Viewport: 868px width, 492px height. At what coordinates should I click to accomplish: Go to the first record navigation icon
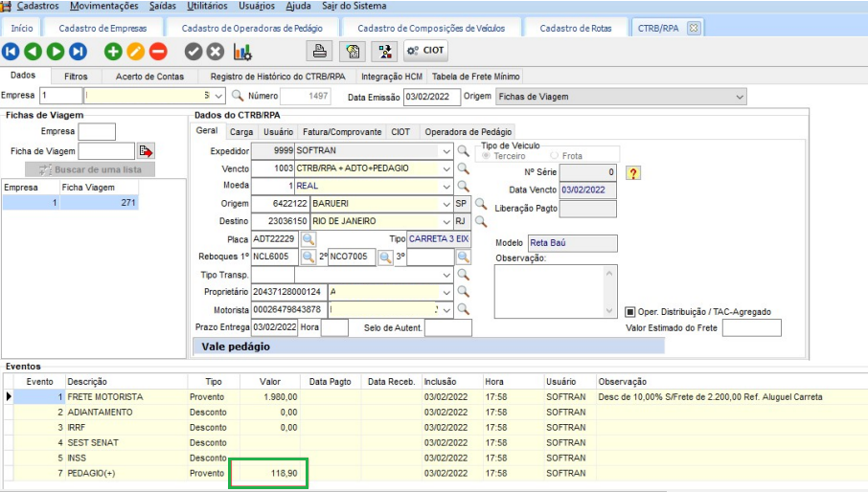click(x=11, y=52)
